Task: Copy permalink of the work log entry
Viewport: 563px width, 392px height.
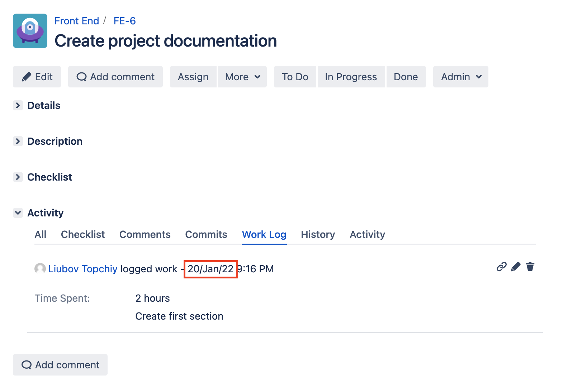Action: (x=501, y=267)
